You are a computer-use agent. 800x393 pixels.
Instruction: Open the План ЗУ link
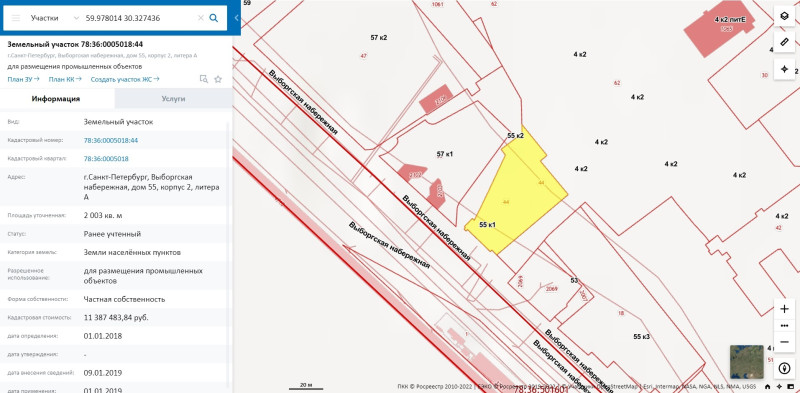23,79
